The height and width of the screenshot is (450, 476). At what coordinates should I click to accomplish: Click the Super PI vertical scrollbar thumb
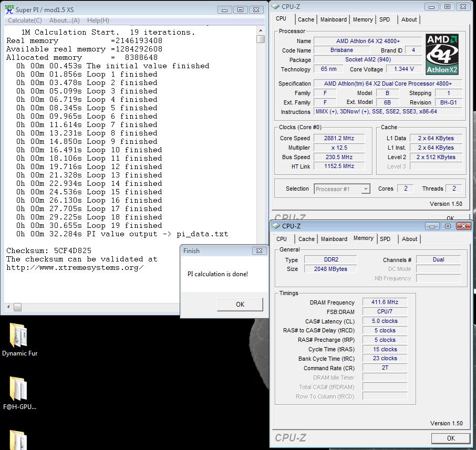tap(261, 39)
